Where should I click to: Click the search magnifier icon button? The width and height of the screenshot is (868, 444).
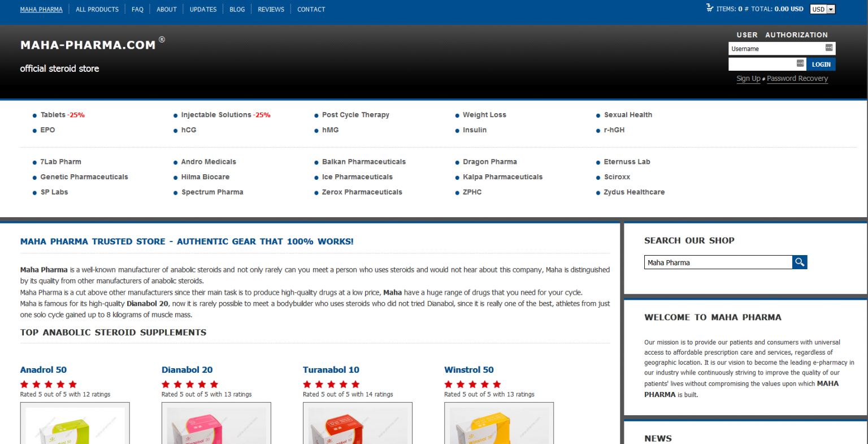coord(800,262)
